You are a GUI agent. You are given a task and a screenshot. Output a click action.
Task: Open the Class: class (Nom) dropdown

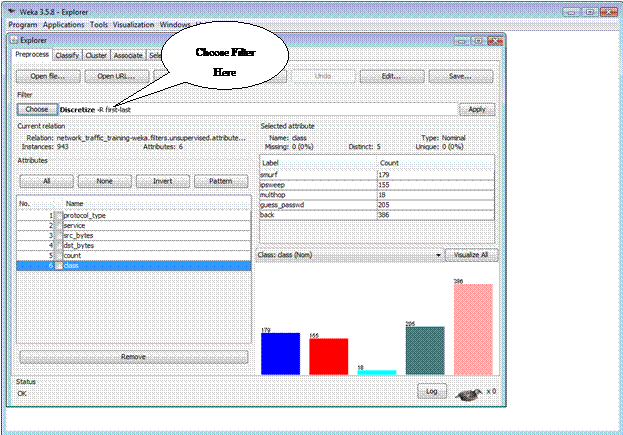point(350,255)
